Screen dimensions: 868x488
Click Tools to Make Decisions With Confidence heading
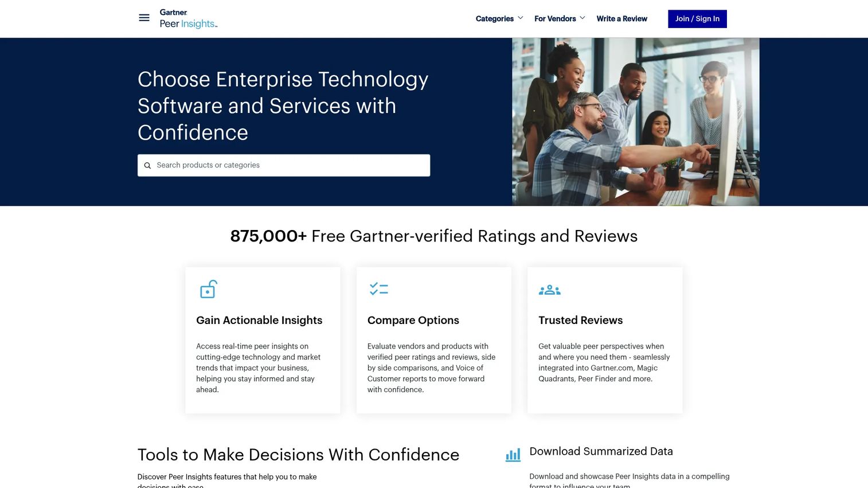coord(298,455)
